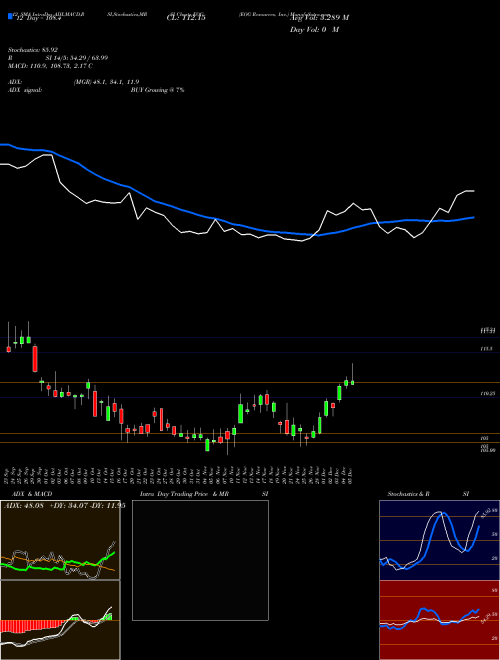Viewport: 500px width, 660px height.
Task: Click the Day Vol: 0 M value
Action: click(314, 29)
